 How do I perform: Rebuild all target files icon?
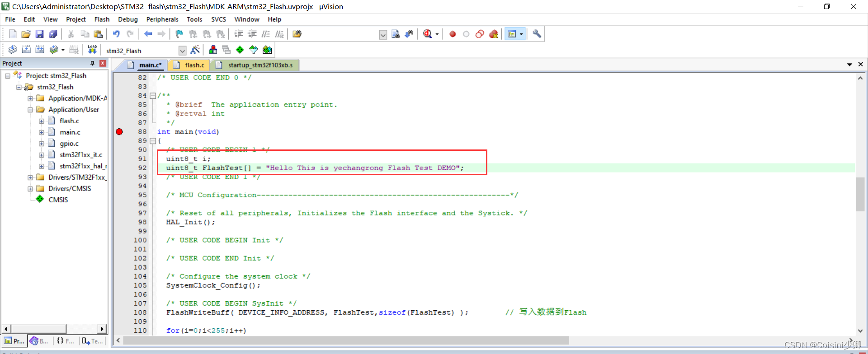[x=40, y=50]
